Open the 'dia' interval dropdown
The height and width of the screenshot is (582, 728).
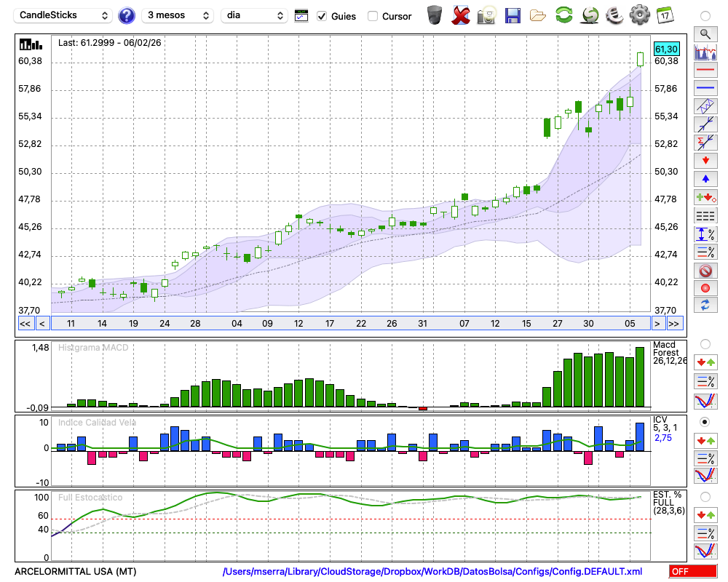point(254,15)
